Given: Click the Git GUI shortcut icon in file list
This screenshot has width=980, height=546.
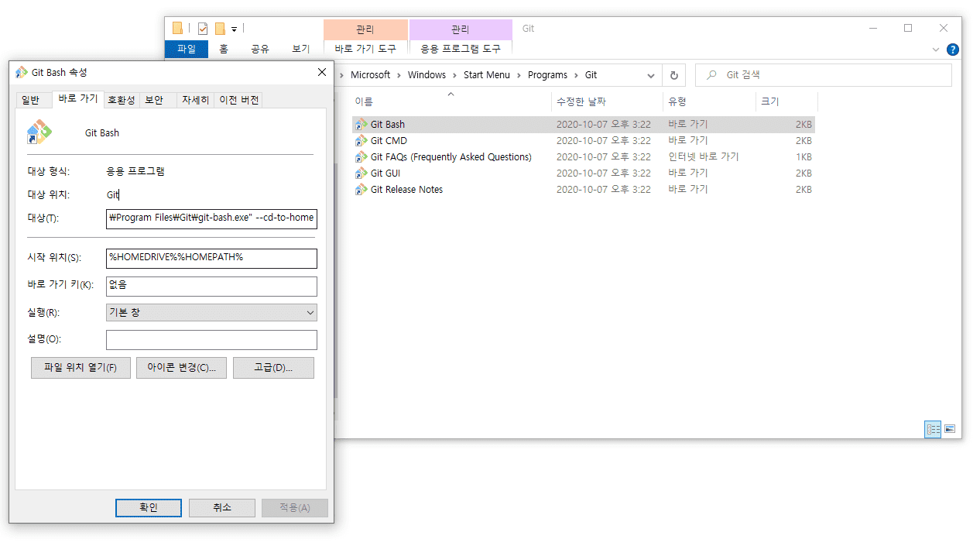Looking at the screenshot, I should coord(361,173).
